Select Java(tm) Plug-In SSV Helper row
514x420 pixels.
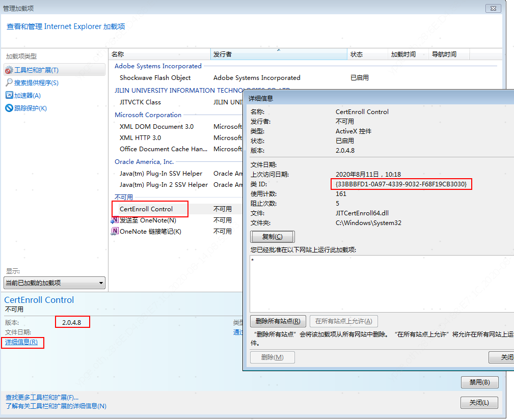coord(161,173)
